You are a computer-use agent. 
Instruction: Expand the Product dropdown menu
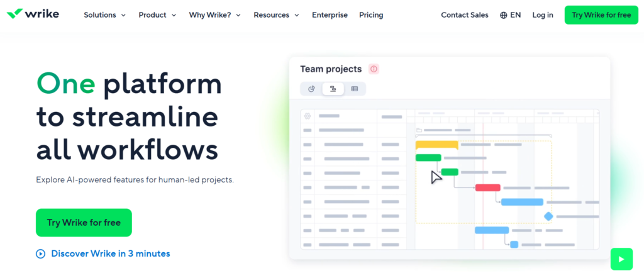click(x=157, y=15)
